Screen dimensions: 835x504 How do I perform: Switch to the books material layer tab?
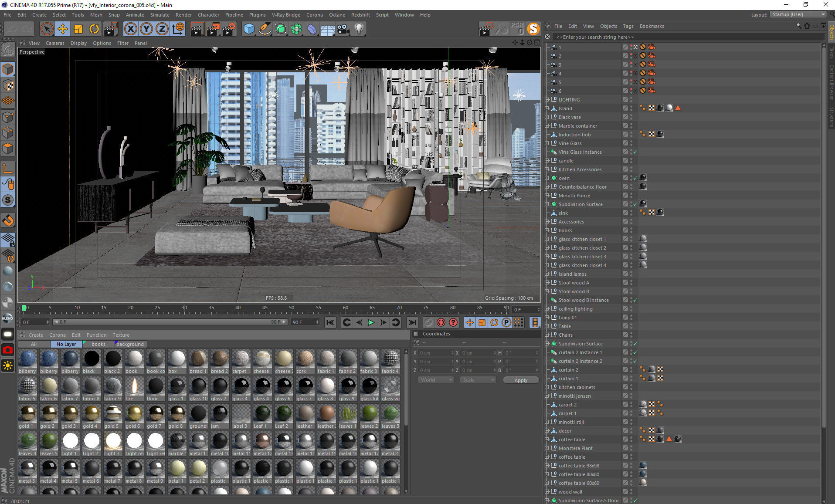coord(98,344)
